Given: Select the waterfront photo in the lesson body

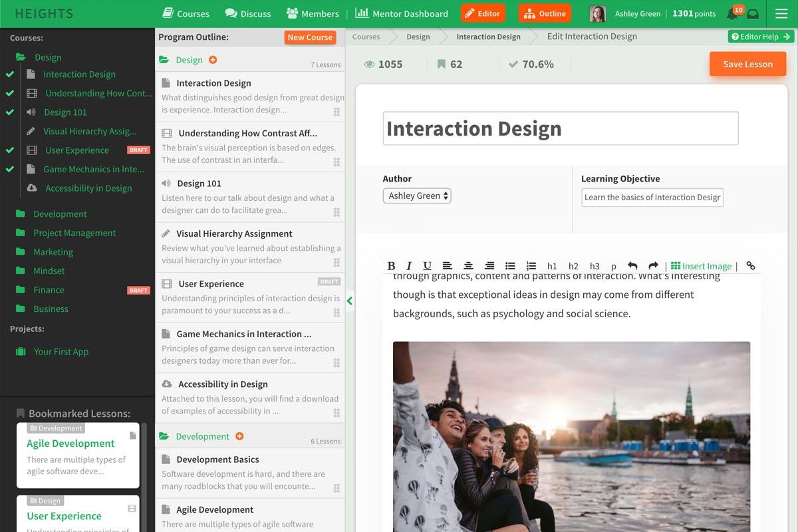Looking at the screenshot, I should point(571,436).
